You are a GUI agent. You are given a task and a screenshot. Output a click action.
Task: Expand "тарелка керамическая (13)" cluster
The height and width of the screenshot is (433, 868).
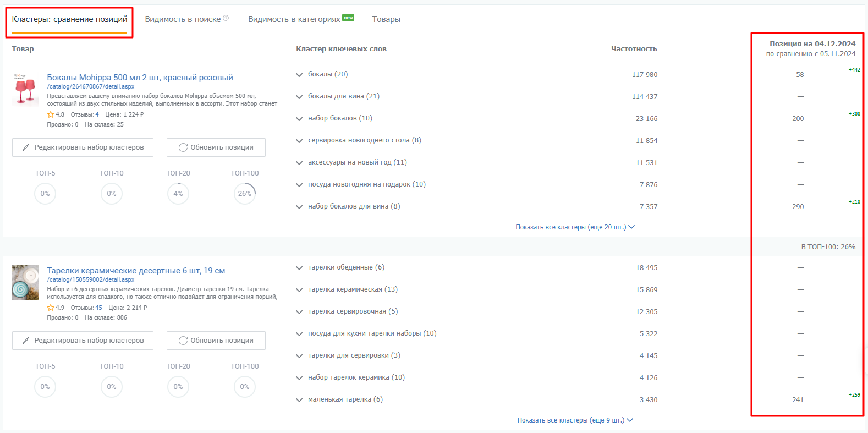[299, 290]
